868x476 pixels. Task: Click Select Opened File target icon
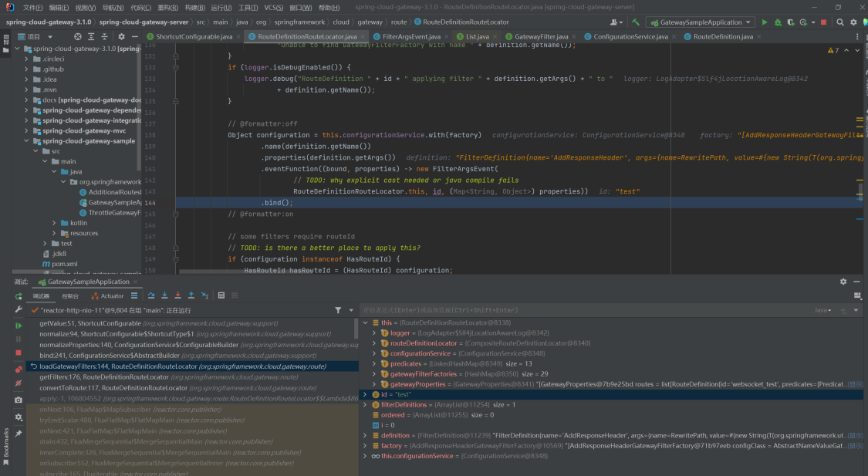pos(77,36)
